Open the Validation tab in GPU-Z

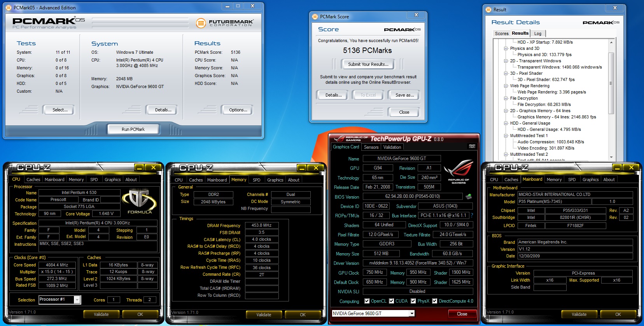(x=392, y=147)
